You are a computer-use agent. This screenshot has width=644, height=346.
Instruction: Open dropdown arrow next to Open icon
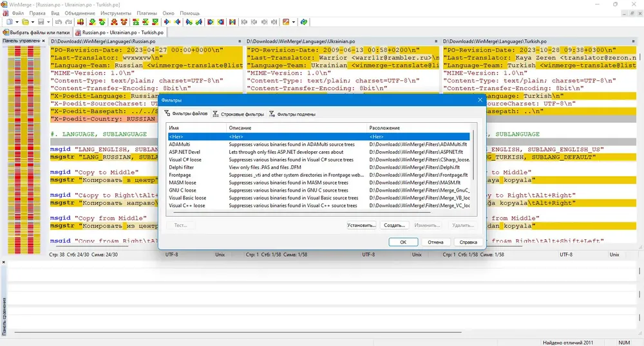[x=33, y=22]
